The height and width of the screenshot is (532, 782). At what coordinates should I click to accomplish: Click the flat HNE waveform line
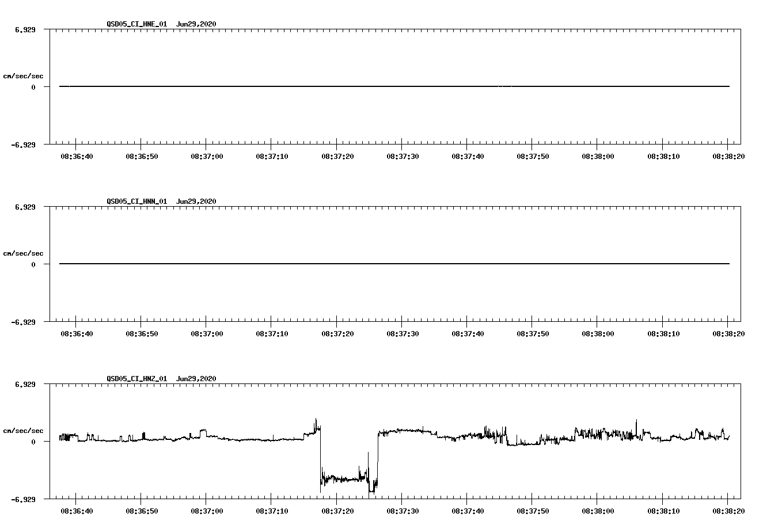[394, 86]
